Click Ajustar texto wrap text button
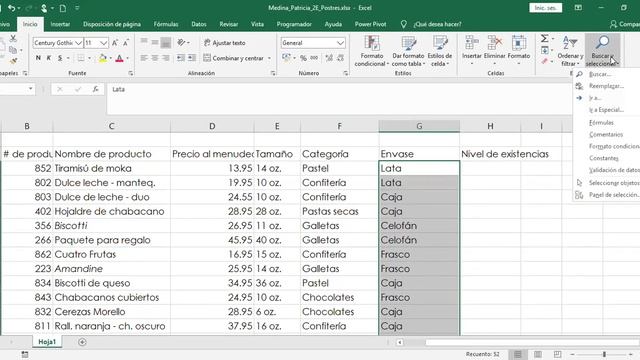This screenshot has width=640, height=360. [x=224, y=43]
